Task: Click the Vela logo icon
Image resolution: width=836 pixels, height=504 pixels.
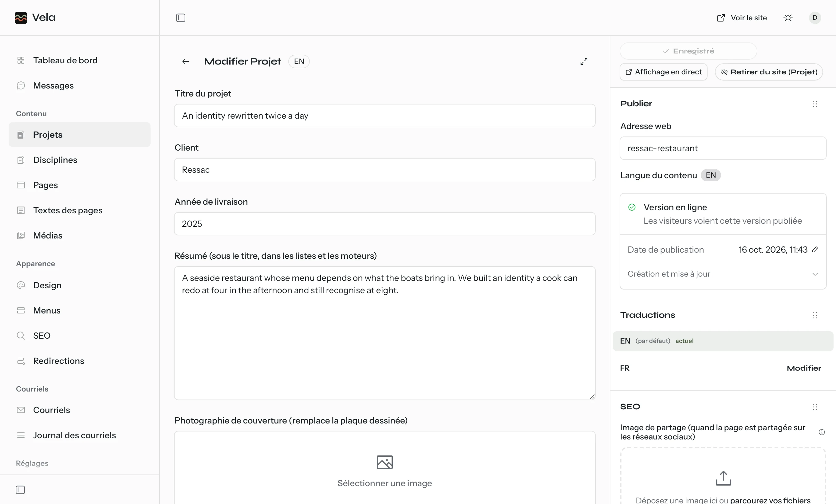Action: coord(21,18)
